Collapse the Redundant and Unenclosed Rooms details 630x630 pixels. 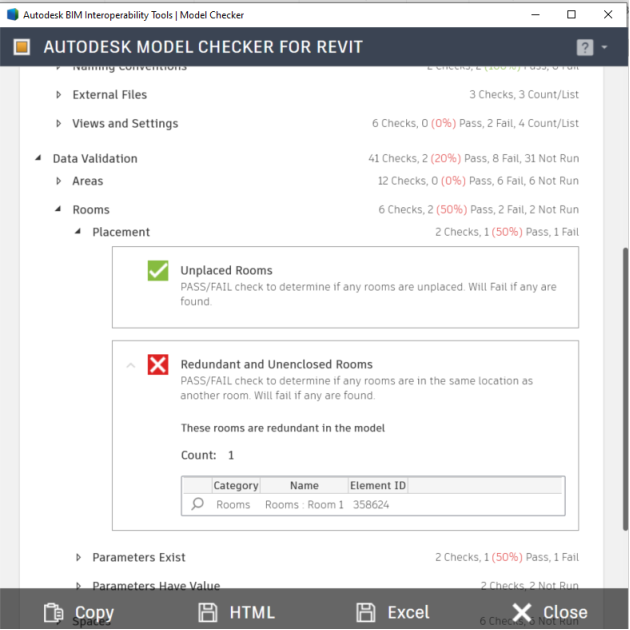(130, 365)
